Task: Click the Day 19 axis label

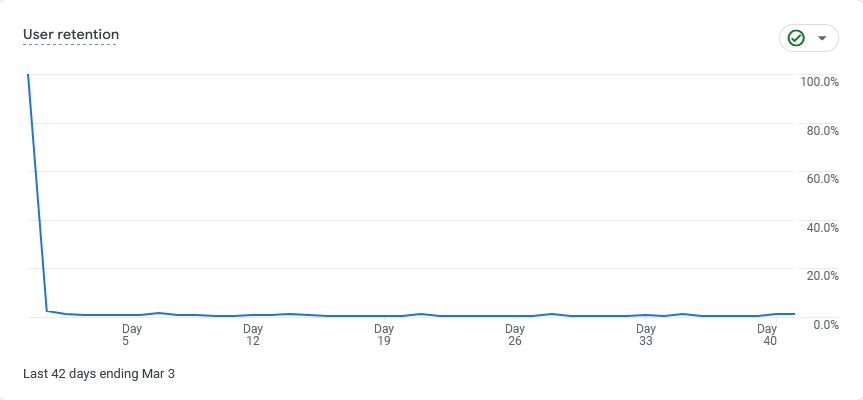Action: (384, 334)
